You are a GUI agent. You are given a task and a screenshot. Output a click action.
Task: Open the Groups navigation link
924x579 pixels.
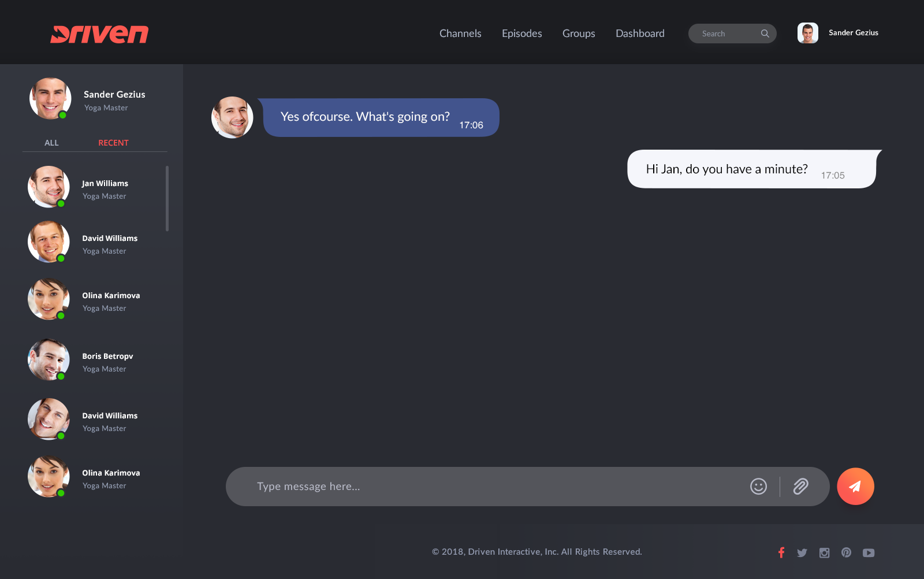pos(579,34)
